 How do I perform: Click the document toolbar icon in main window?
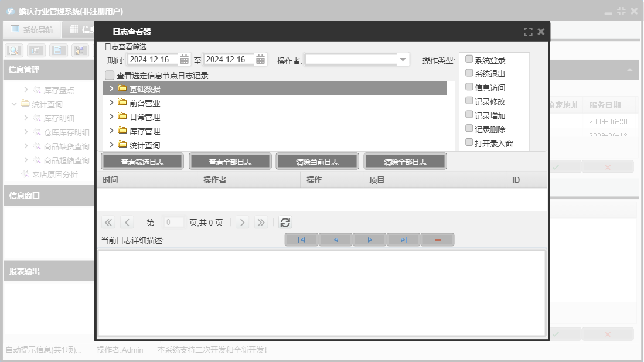59,50
